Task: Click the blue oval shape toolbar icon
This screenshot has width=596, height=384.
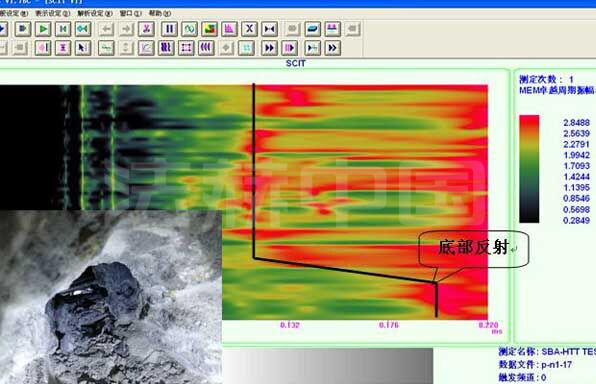Action: click(312, 29)
